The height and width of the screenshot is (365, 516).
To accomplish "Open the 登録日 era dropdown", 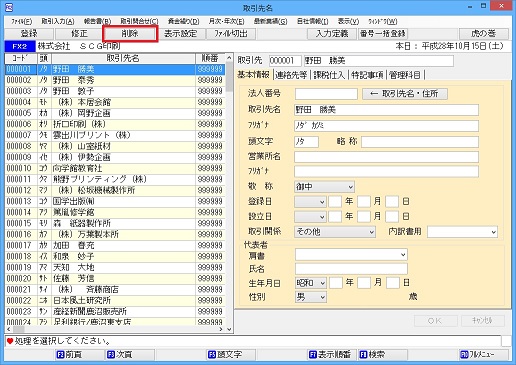I will click(x=310, y=202).
